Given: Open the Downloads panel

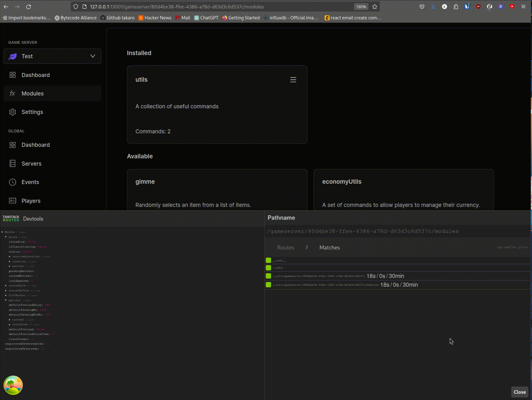Looking at the screenshot, I should (433, 7).
